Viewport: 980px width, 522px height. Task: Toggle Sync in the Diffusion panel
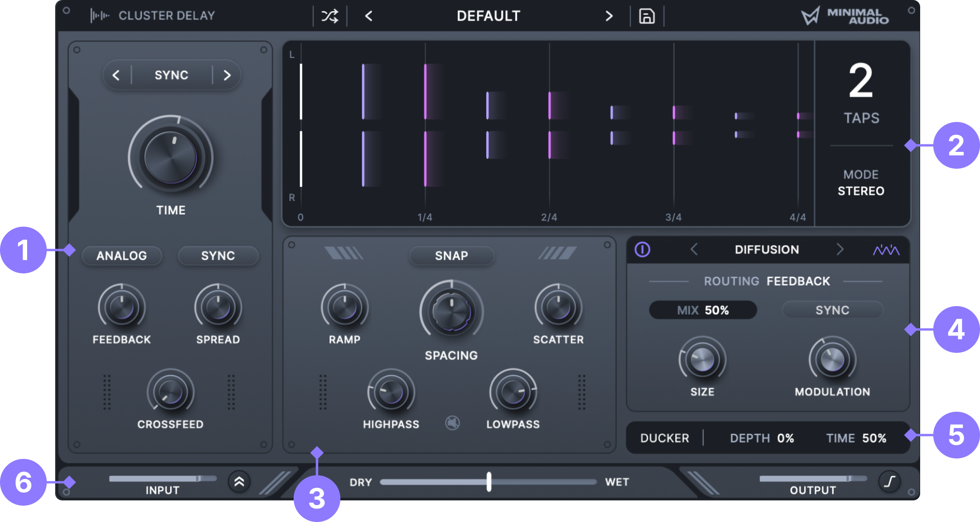coord(832,309)
